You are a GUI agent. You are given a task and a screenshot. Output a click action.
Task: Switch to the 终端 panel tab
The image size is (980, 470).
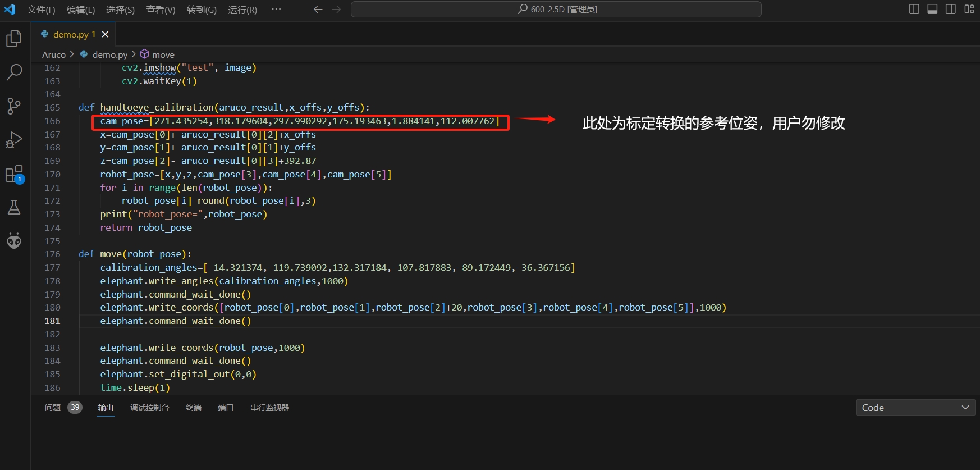[194, 408]
